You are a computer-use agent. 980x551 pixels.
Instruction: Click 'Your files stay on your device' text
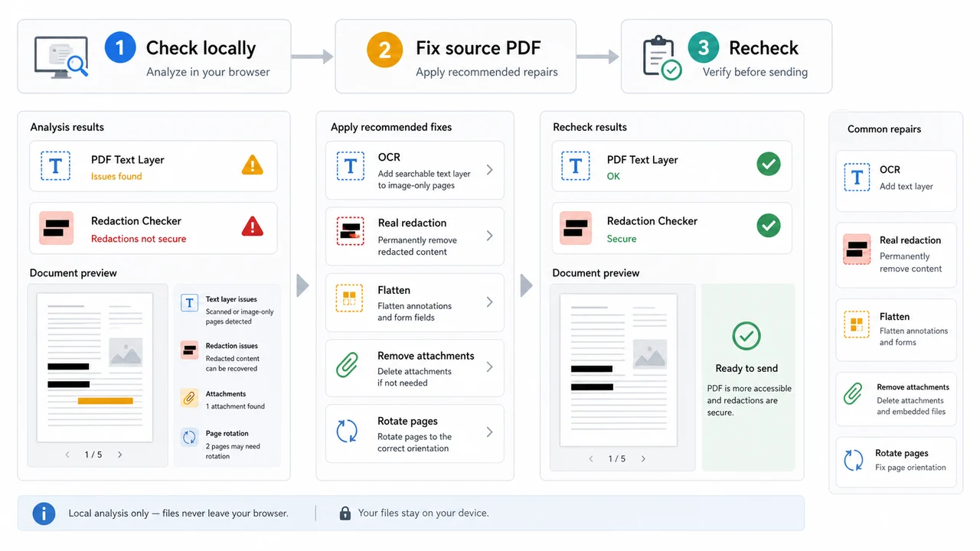pos(423,513)
